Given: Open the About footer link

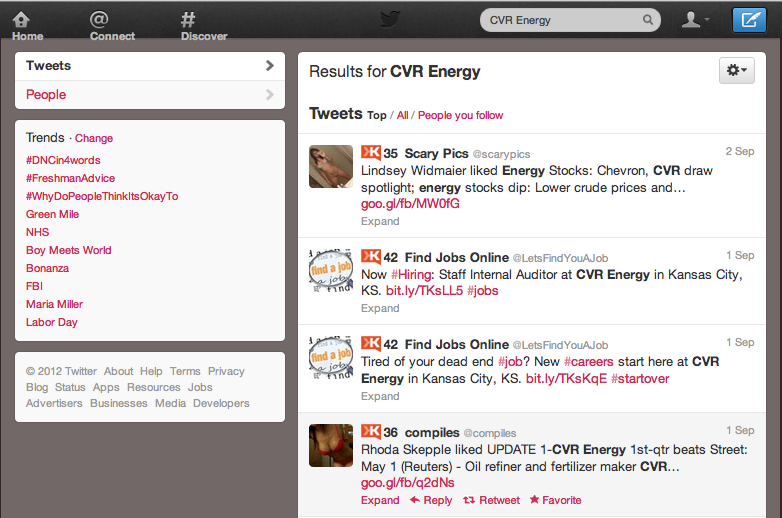Looking at the screenshot, I should [118, 371].
